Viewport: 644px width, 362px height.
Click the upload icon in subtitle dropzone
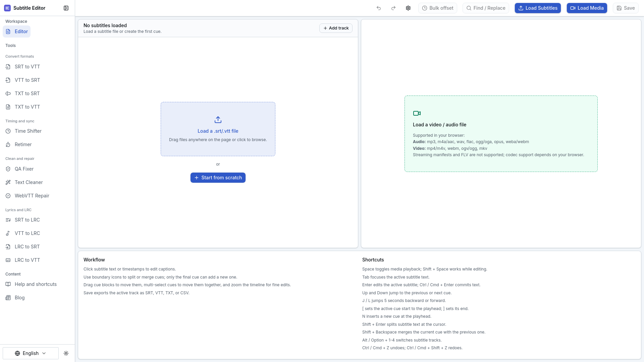point(218,120)
